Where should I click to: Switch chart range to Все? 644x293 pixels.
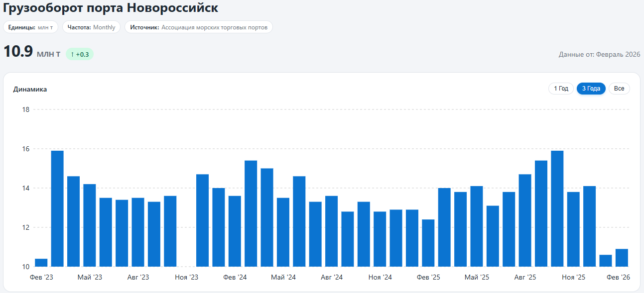[x=619, y=89]
